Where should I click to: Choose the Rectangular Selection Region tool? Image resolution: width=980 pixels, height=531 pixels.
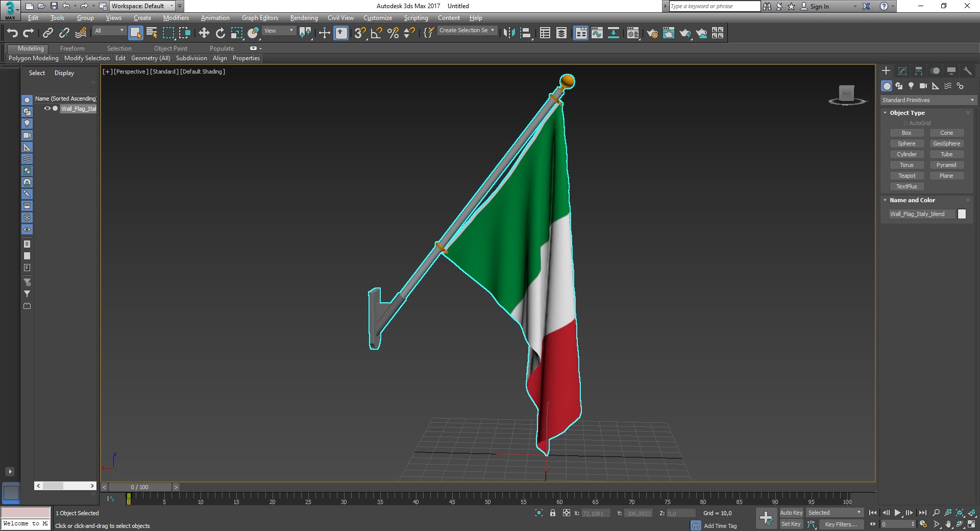coord(168,33)
